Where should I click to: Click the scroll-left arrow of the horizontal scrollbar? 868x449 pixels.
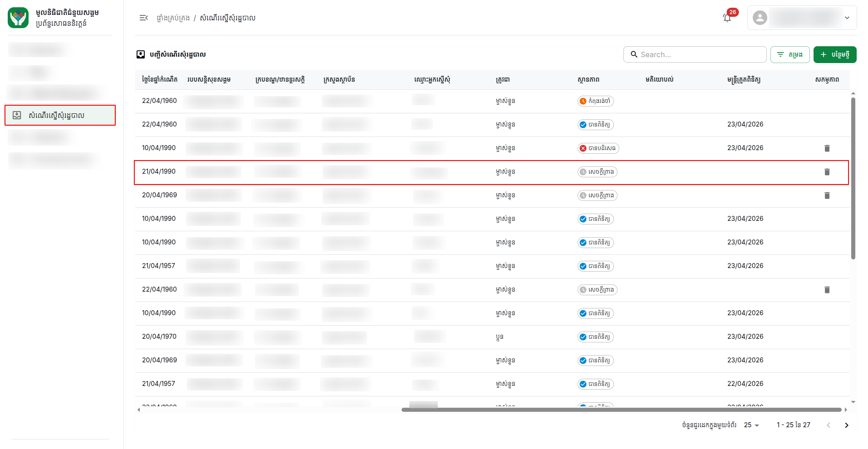pos(138,410)
